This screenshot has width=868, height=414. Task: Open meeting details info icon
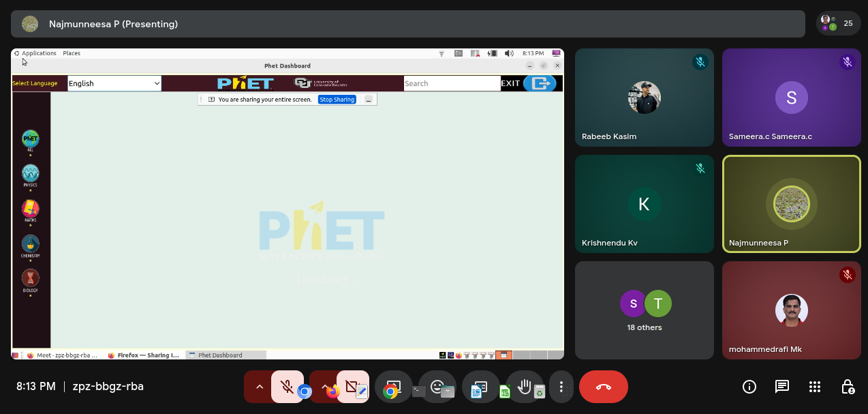point(749,387)
